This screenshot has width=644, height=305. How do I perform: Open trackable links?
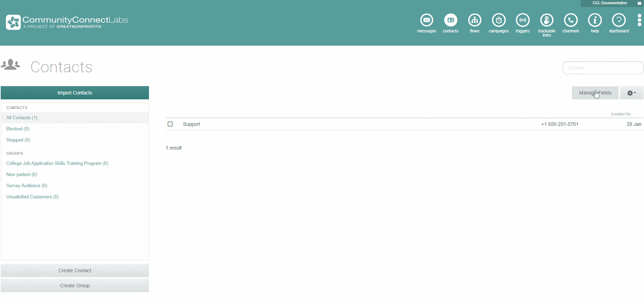pos(547,25)
